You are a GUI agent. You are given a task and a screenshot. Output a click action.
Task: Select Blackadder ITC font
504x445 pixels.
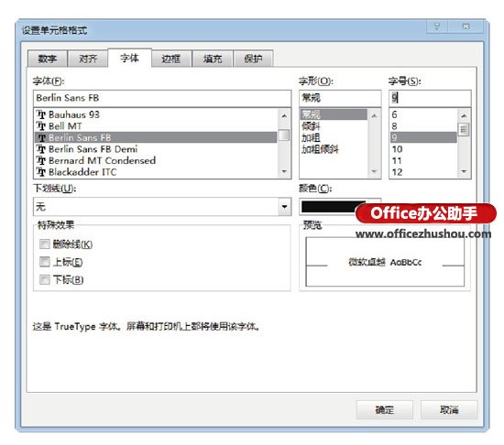tap(156, 172)
